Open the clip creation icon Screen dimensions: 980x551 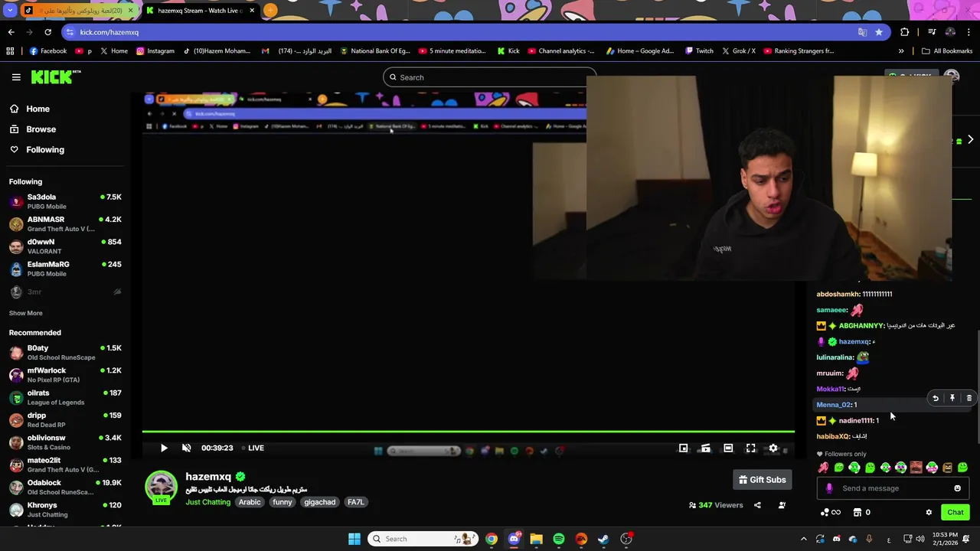[x=705, y=448]
